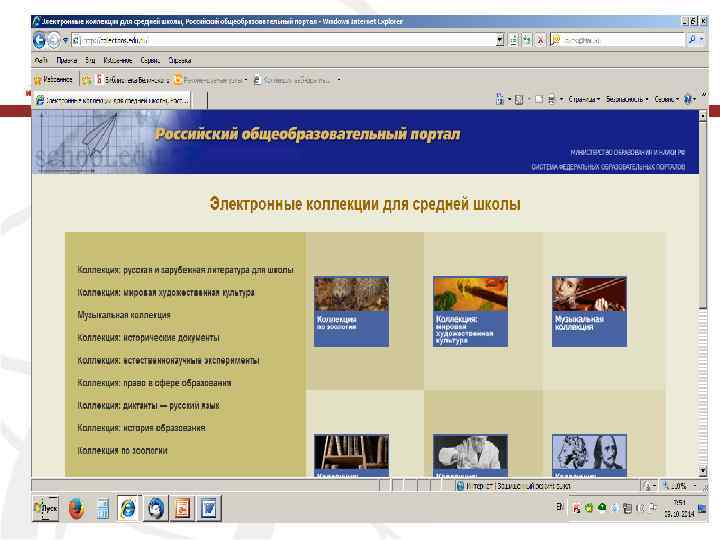Open the recent pages history arrow

65,40
